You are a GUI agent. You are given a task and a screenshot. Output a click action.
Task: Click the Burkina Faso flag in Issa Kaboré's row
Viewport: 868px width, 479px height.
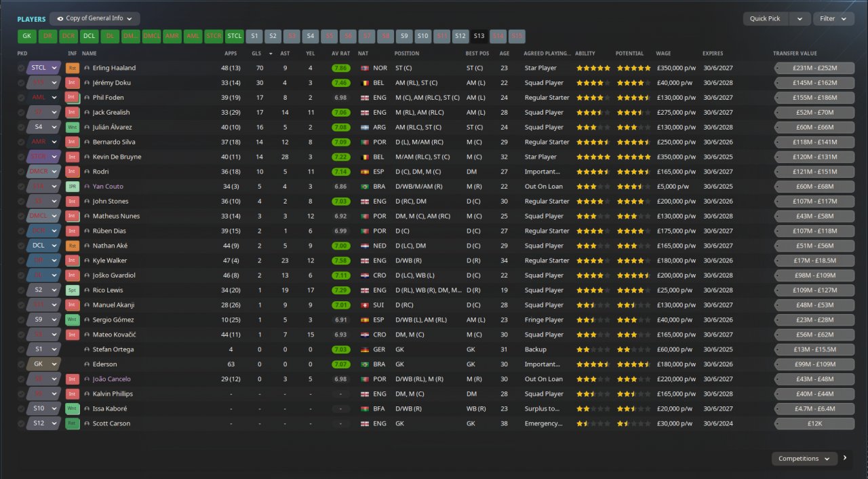pyautogui.click(x=365, y=409)
